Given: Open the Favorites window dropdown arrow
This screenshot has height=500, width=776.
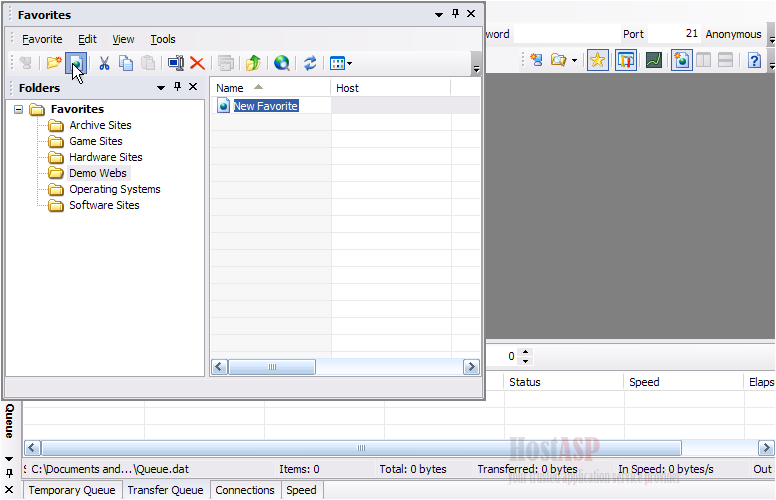Looking at the screenshot, I should point(438,15).
